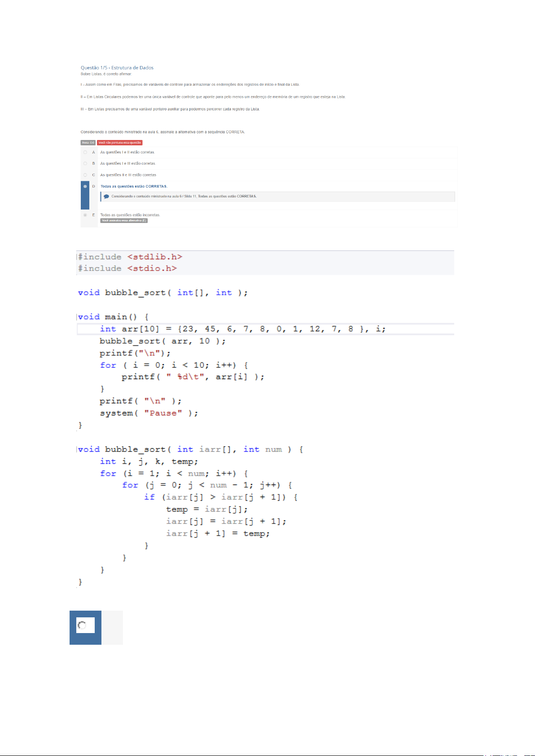Image resolution: width=535 pixels, height=756 pixels.
Task: Select radio button for alternative A
Action: pyautogui.click(x=85, y=152)
